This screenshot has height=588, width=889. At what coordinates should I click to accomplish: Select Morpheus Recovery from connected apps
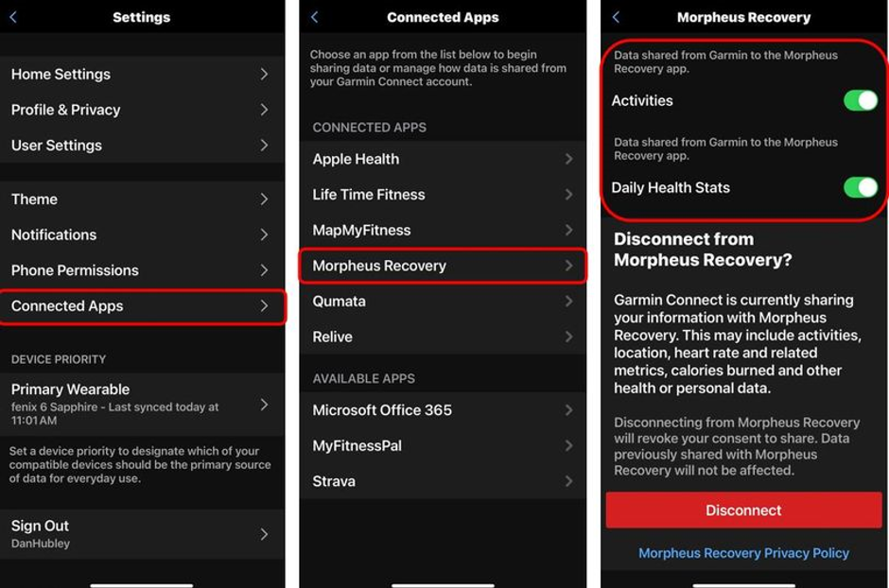click(x=443, y=266)
